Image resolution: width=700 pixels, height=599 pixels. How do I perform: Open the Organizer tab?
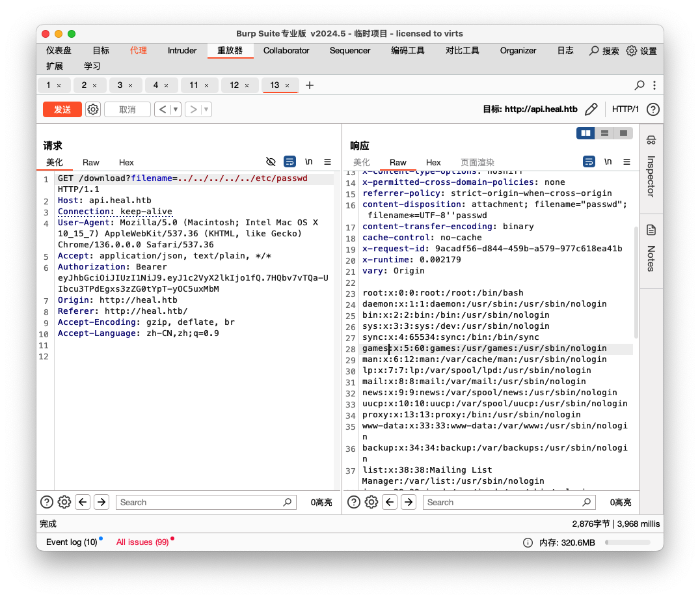(518, 51)
